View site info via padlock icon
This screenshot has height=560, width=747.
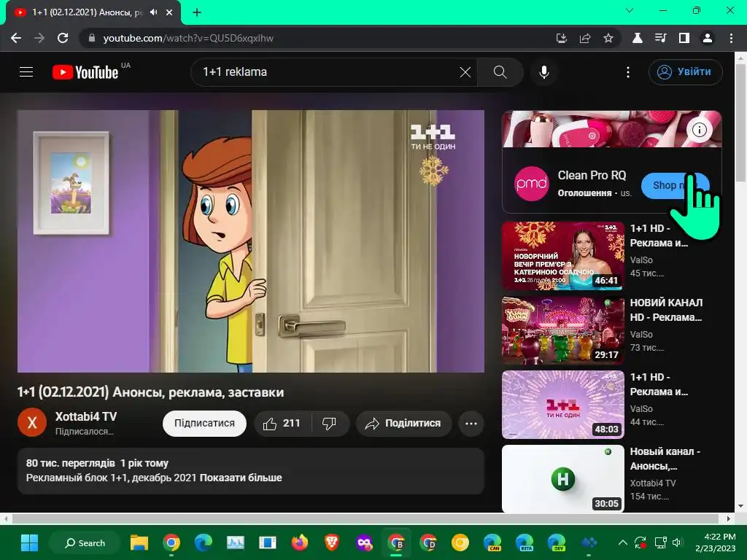coord(91,38)
